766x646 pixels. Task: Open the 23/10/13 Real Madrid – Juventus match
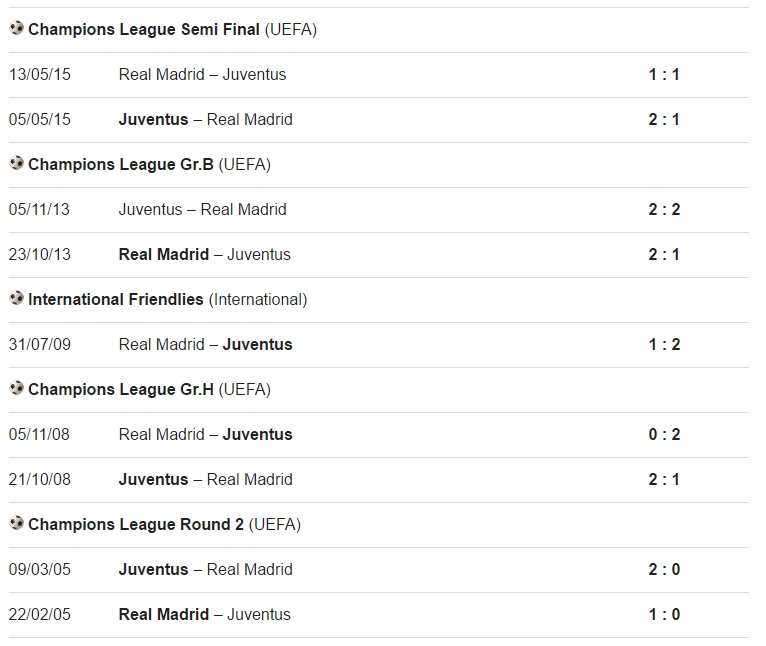(x=379, y=255)
